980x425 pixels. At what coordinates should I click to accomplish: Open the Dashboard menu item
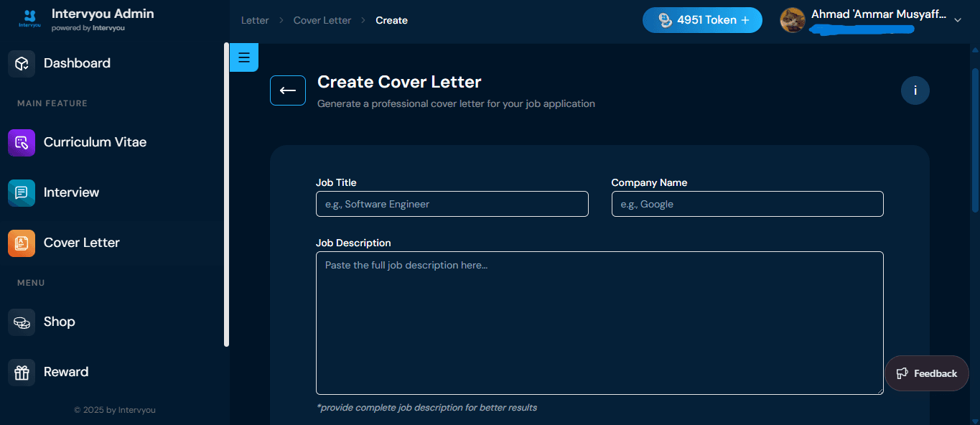click(115, 63)
